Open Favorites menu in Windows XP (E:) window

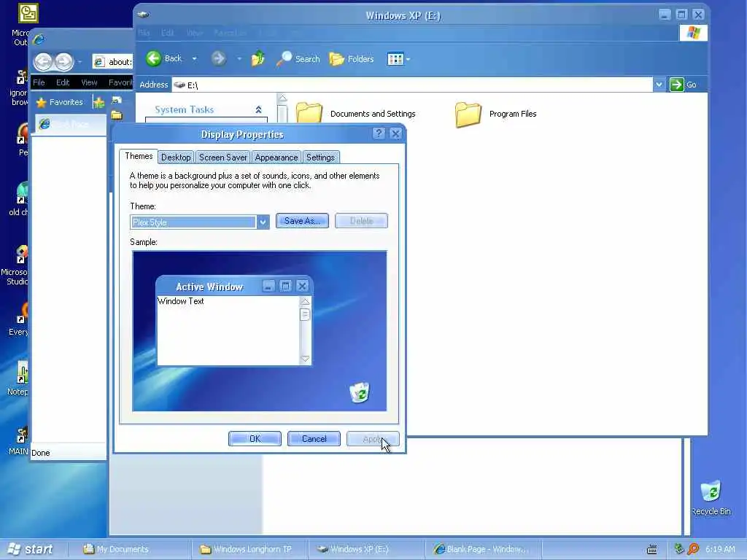click(230, 33)
